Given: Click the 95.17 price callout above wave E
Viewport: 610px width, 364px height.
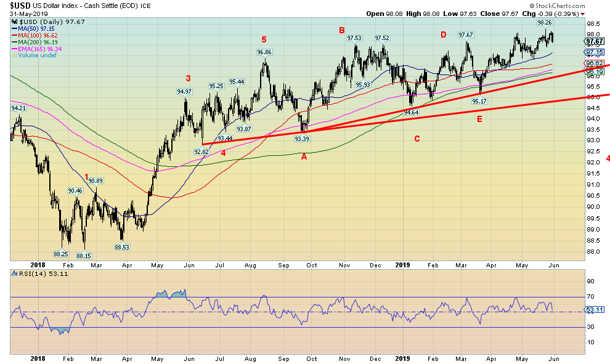Looking at the screenshot, I should coord(479,100).
